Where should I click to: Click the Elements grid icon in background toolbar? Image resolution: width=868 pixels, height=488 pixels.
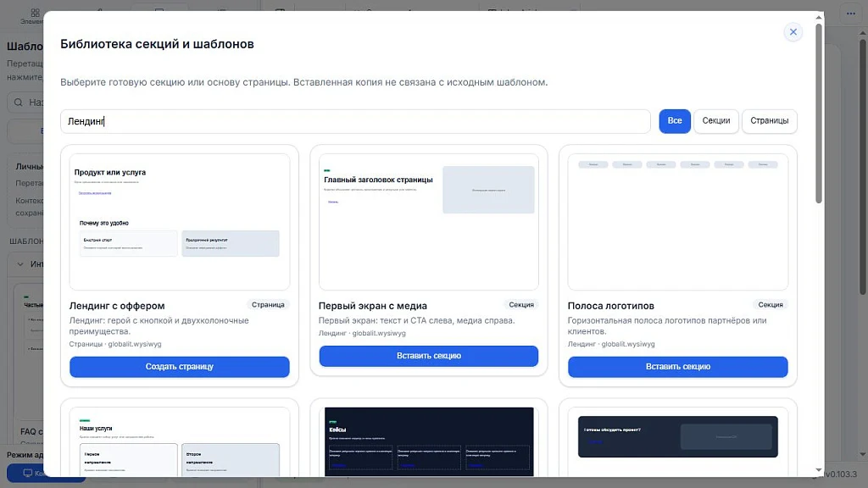tap(35, 12)
